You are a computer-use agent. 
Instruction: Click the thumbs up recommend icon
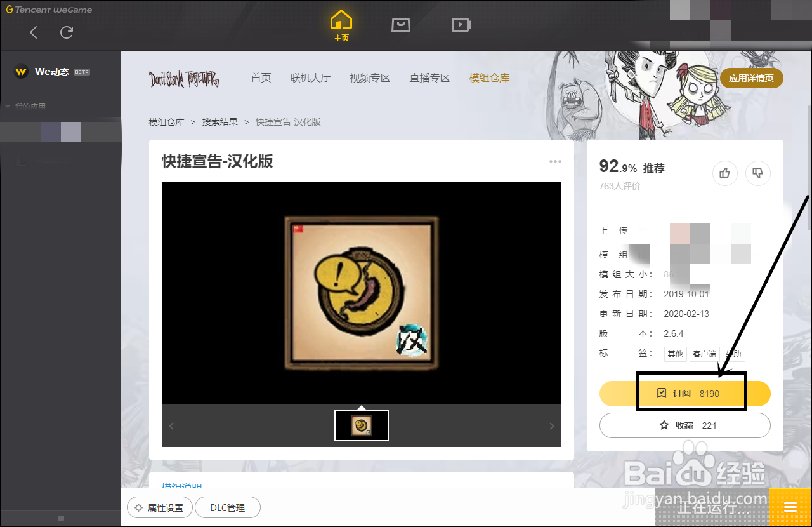click(x=725, y=173)
